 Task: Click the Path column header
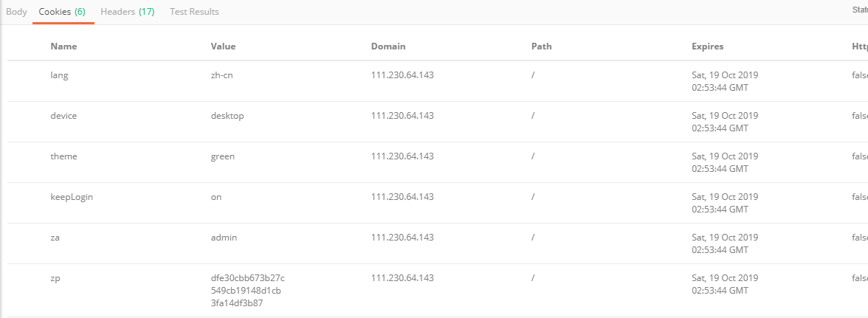pos(541,46)
